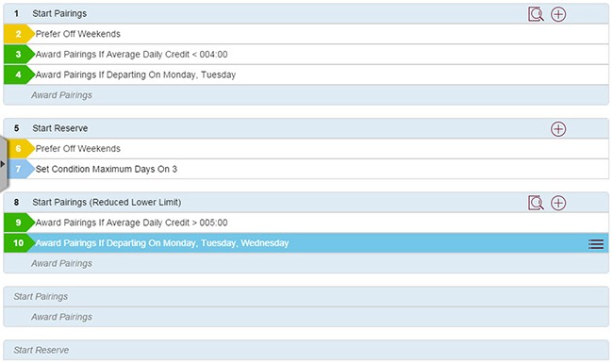
Task: Expand the side panel with the left arrow handle
Action: tap(3, 164)
